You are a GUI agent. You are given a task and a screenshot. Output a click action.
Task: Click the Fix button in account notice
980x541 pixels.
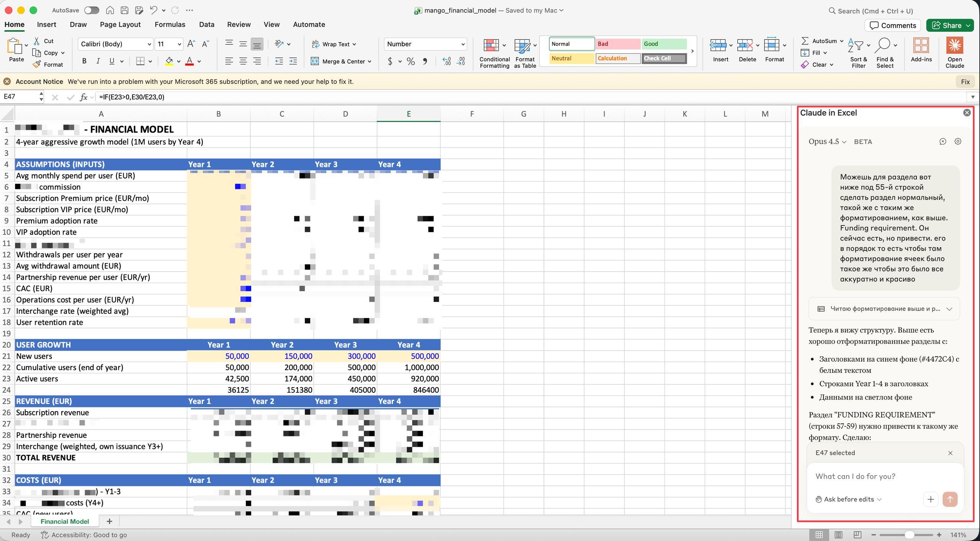[x=965, y=82]
